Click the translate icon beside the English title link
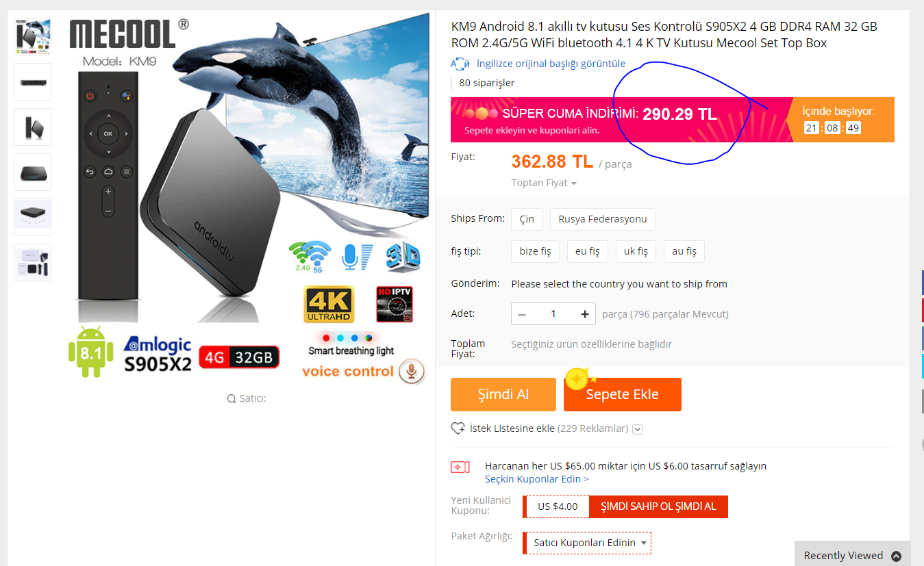 pyautogui.click(x=460, y=64)
